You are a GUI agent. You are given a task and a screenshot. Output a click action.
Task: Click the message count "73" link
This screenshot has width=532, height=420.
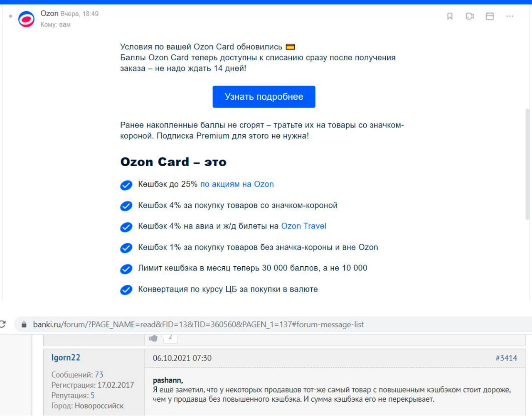tap(99, 375)
